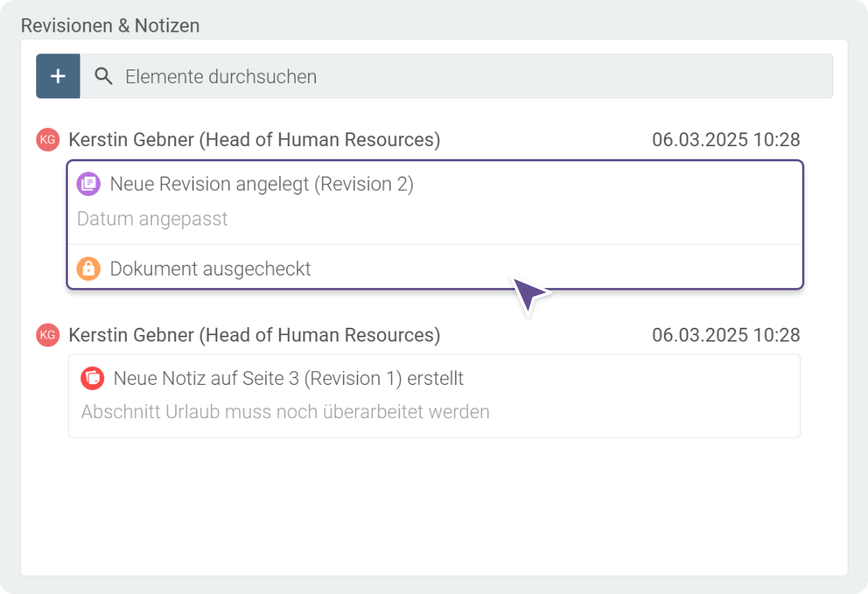
Task: Click empty area below the note card
Action: pos(434,506)
